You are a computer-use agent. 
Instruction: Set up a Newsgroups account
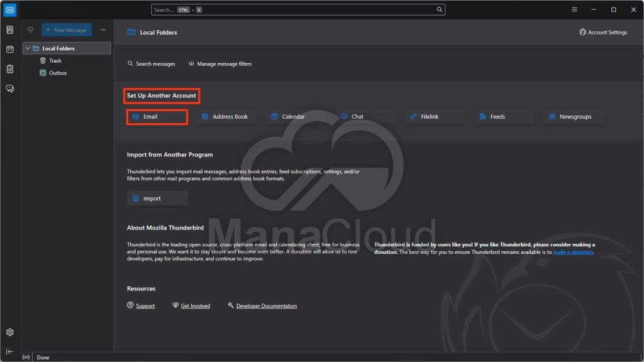571,116
